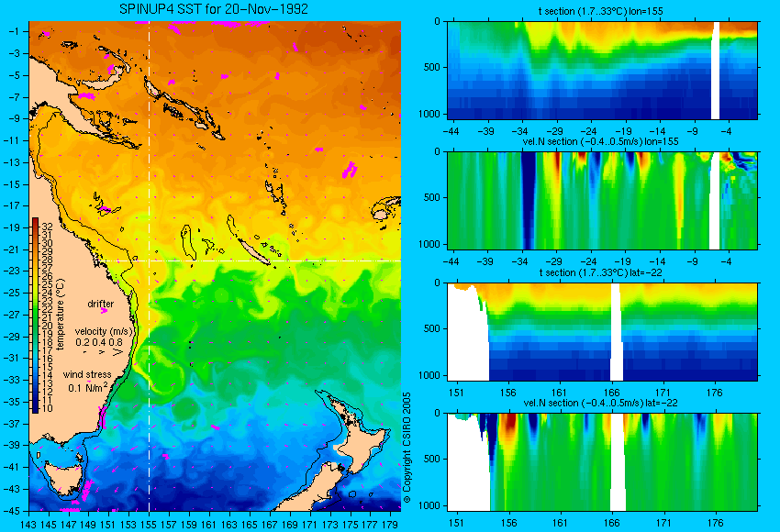Viewport: 780px width, 532px height.
Task: Click the 'SPINUP4 SST for 20-Nov-1992' title
Action: click(214, 8)
